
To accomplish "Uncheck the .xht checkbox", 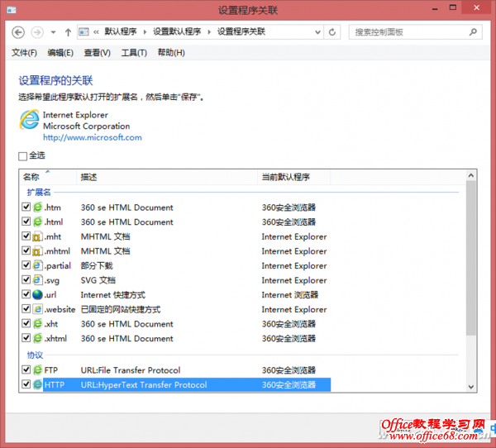I will point(26,323).
